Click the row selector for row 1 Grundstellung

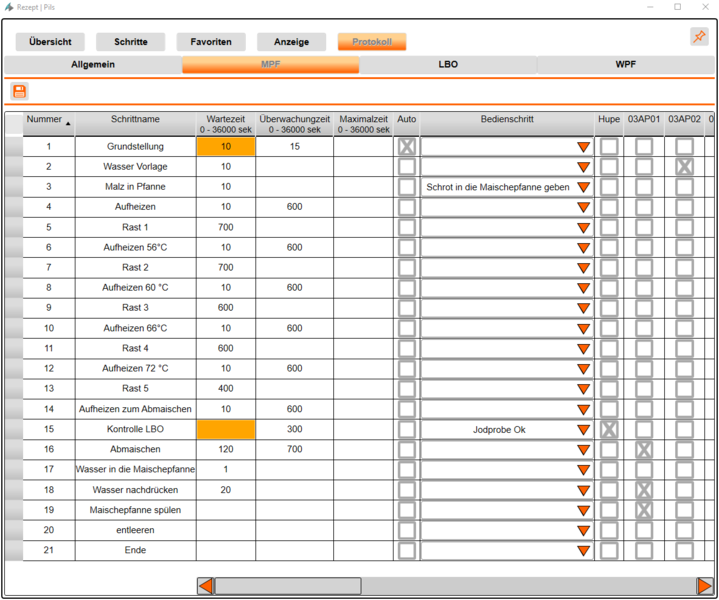click(x=13, y=147)
